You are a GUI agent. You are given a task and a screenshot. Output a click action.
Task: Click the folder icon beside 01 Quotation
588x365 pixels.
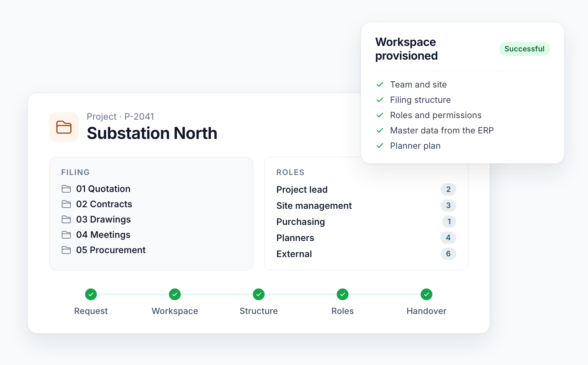click(66, 189)
